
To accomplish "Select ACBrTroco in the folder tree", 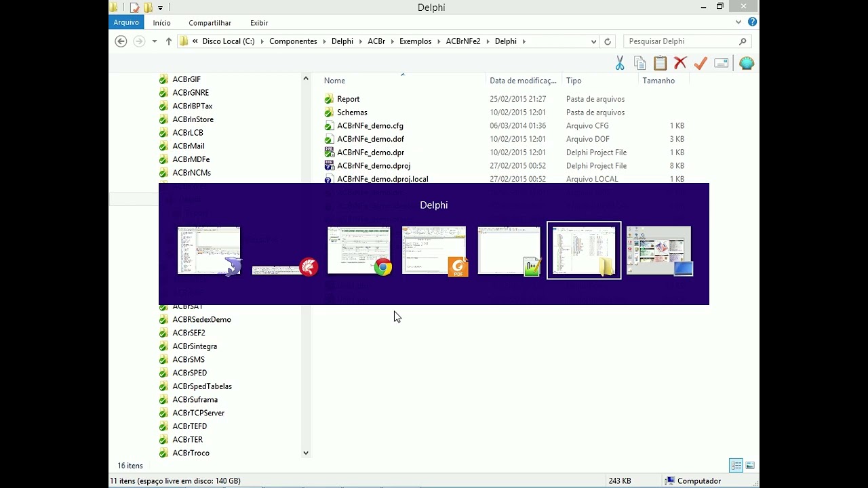I will [x=191, y=453].
